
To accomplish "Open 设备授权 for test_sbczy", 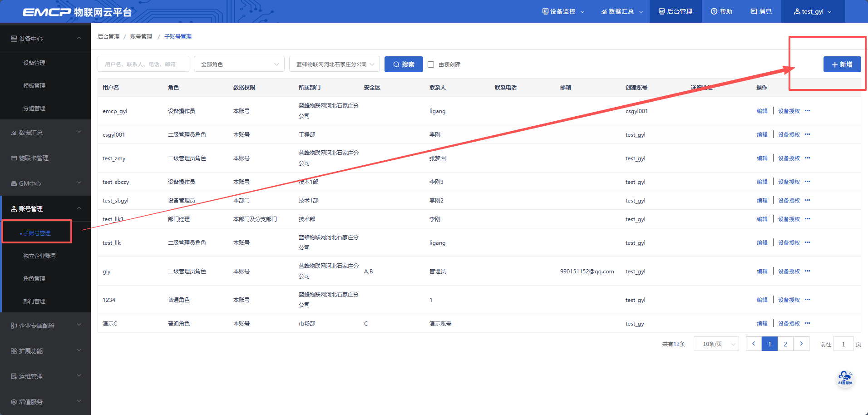I will click(x=789, y=182).
